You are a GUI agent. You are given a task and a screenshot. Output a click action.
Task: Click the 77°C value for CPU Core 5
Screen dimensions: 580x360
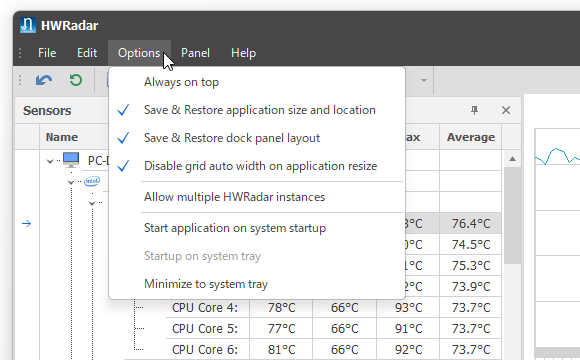coord(281,329)
